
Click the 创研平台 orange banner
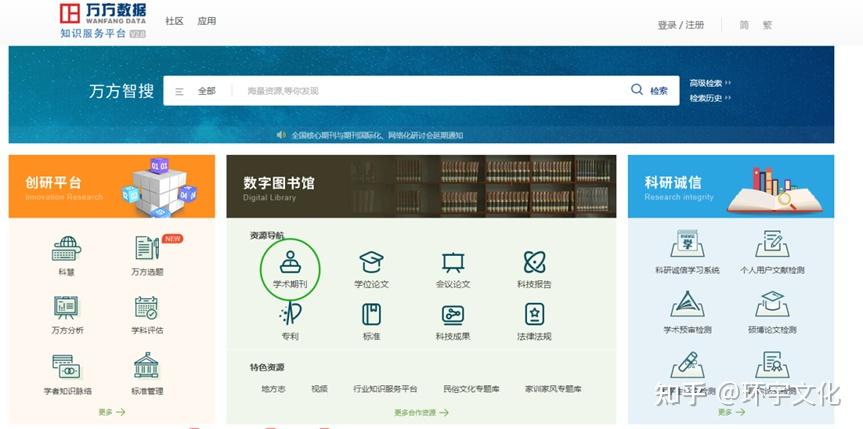(112, 186)
